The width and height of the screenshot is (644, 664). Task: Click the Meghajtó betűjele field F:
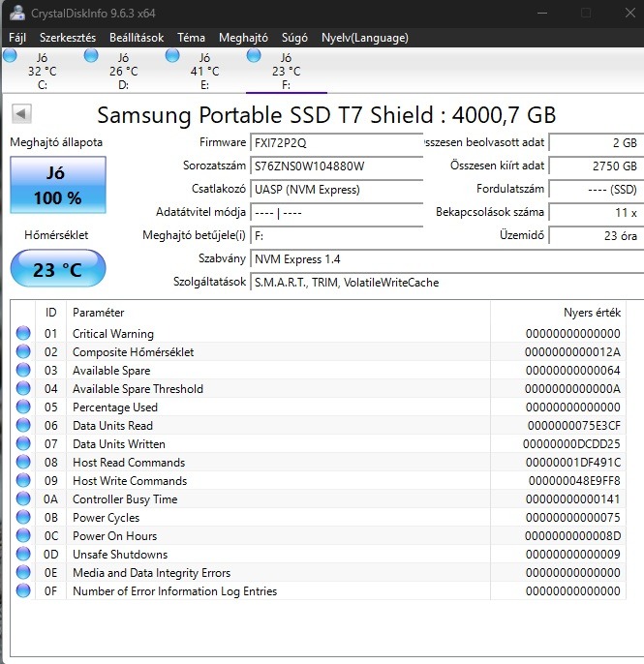click(x=337, y=236)
